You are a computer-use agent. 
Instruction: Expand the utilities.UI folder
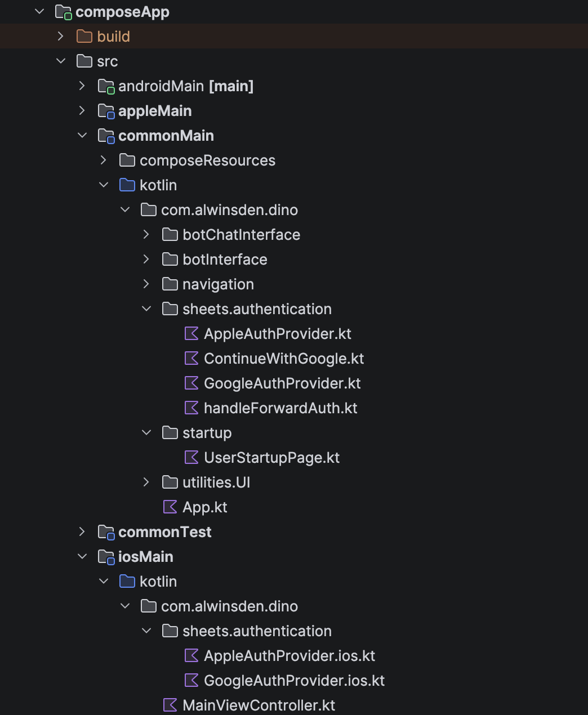click(146, 482)
